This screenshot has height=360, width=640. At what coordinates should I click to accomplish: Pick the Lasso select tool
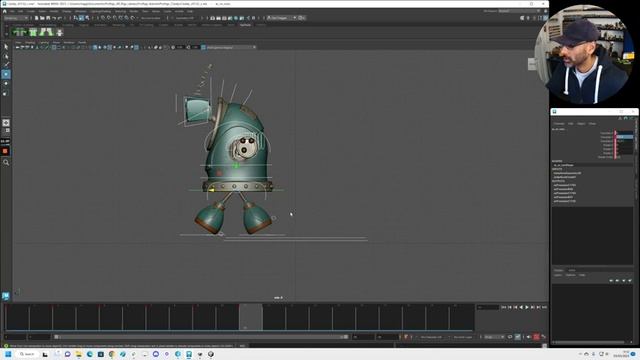click(6, 56)
